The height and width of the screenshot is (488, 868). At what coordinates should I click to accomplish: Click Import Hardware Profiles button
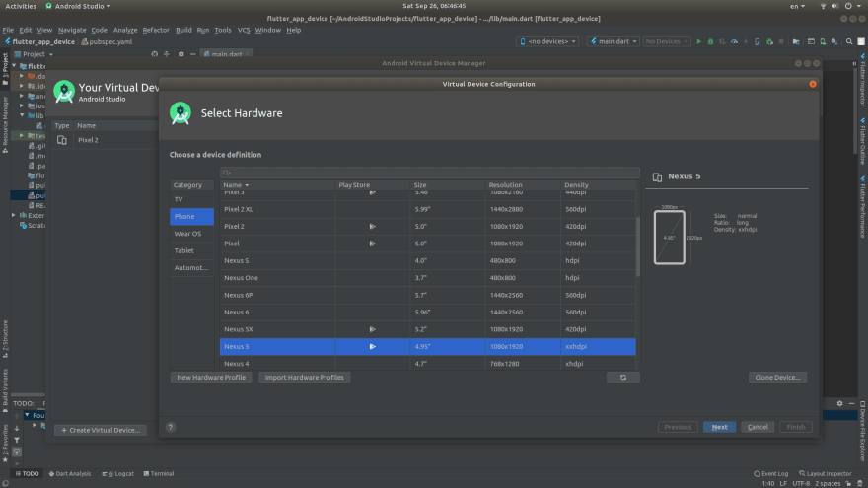click(304, 378)
